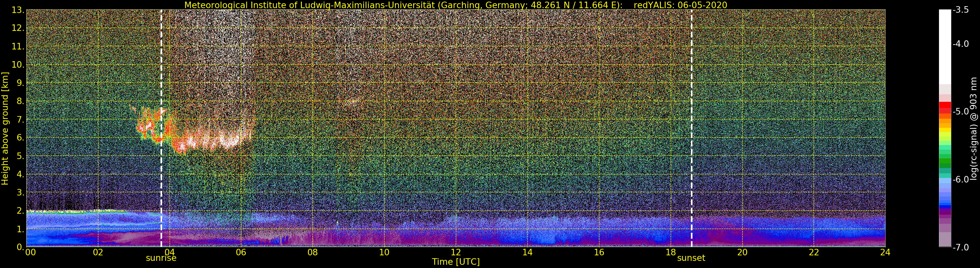This screenshot has width=980, height=268.
Task: Pick the white top section of the colorbar
Action: pos(945,47)
